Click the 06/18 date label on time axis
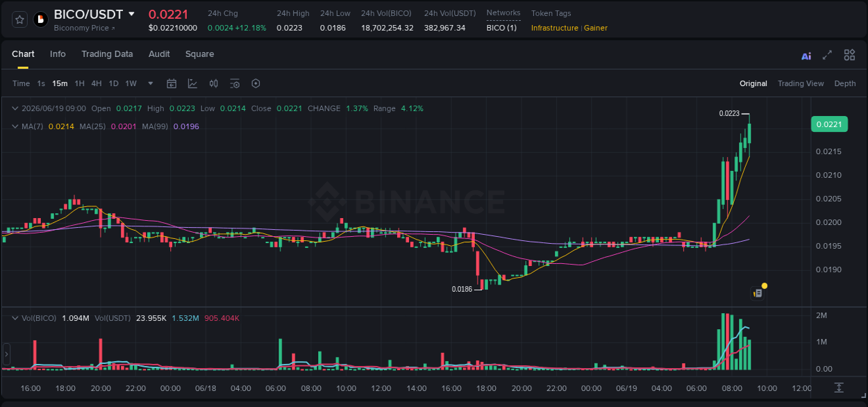The height and width of the screenshot is (407, 868). (206, 388)
